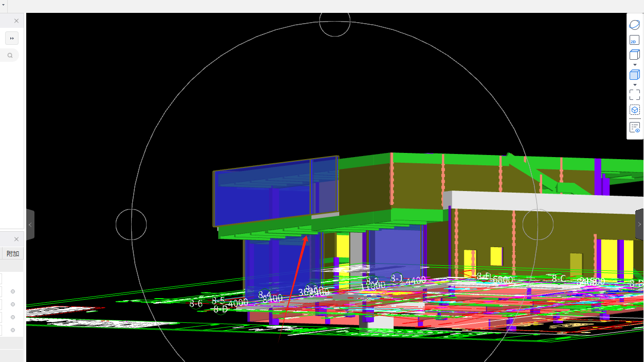
Task: Open the 附加 tab
Action: 13,253
